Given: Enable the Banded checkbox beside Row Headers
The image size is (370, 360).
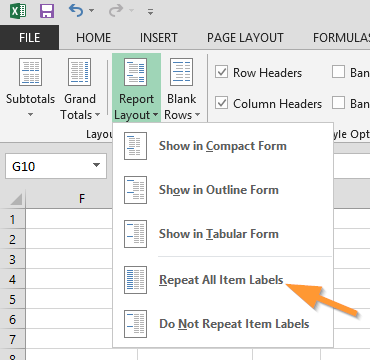Looking at the screenshot, I should tap(338, 72).
